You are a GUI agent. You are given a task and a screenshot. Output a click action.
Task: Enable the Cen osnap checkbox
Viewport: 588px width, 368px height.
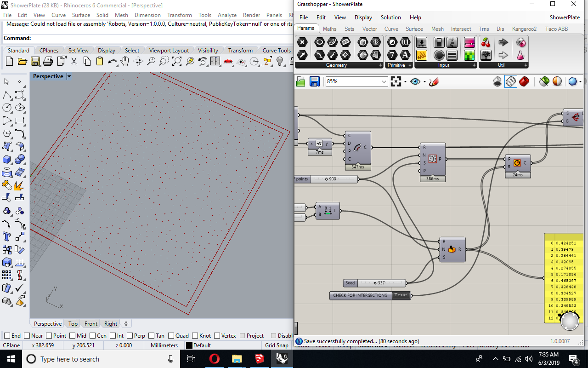(x=93, y=336)
